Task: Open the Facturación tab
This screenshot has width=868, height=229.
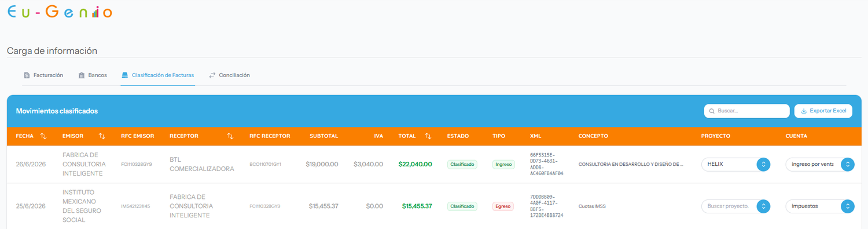Action: pos(44,75)
